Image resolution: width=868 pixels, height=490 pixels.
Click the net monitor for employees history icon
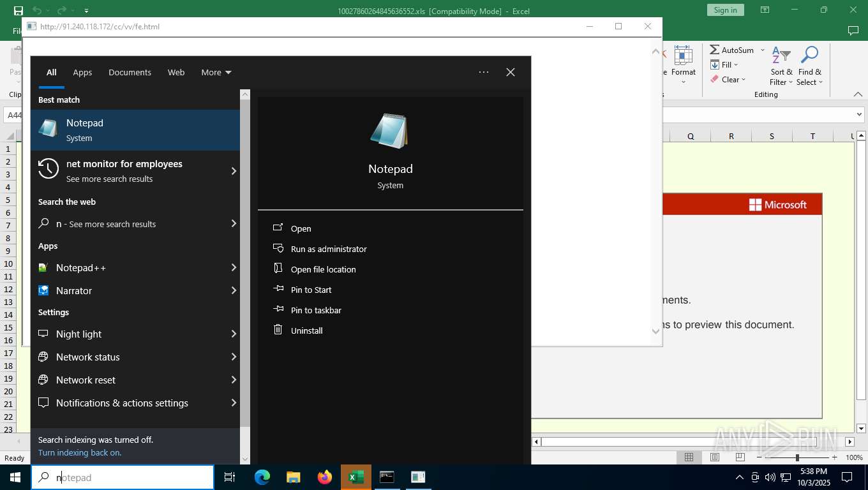pyautogui.click(x=49, y=169)
